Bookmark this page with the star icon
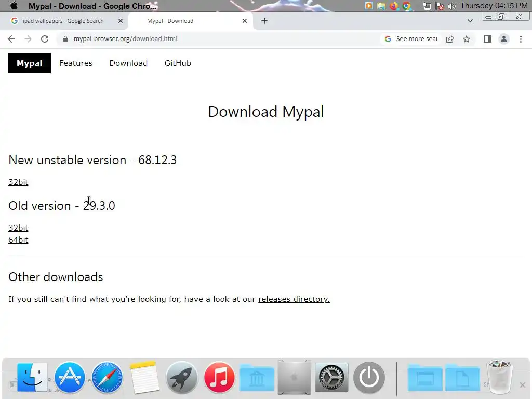Image resolution: width=532 pixels, height=399 pixels. [467, 39]
